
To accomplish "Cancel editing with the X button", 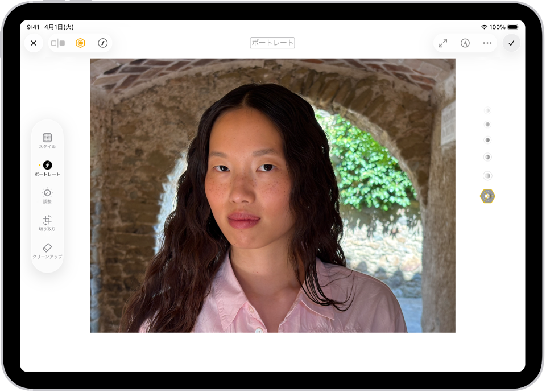I will 34,43.
